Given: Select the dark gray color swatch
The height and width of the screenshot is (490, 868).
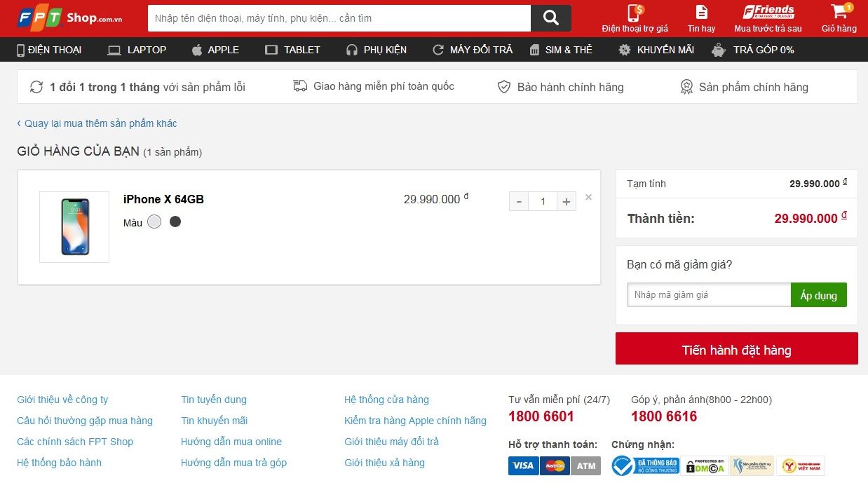Looking at the screenshot, I should (x=175, y=222).
